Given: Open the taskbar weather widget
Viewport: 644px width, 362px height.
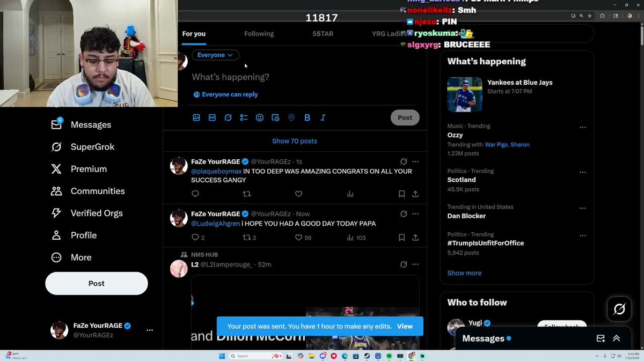Looking at the screenshot, I should point(16,356).
